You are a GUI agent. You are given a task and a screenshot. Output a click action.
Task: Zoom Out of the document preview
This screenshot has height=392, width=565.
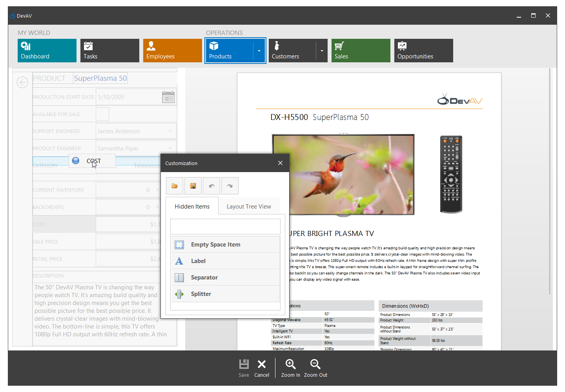pyautogui.click(x=315, y=368)
